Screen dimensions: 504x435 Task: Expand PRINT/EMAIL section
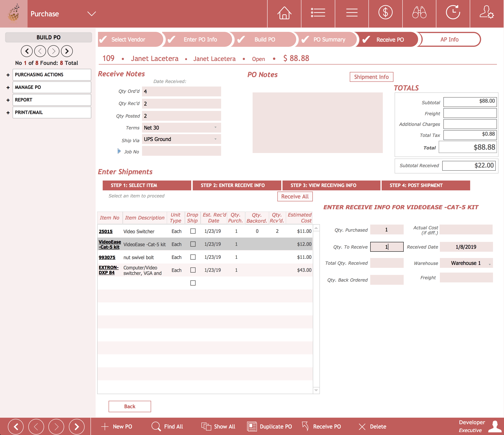(8, 113)
